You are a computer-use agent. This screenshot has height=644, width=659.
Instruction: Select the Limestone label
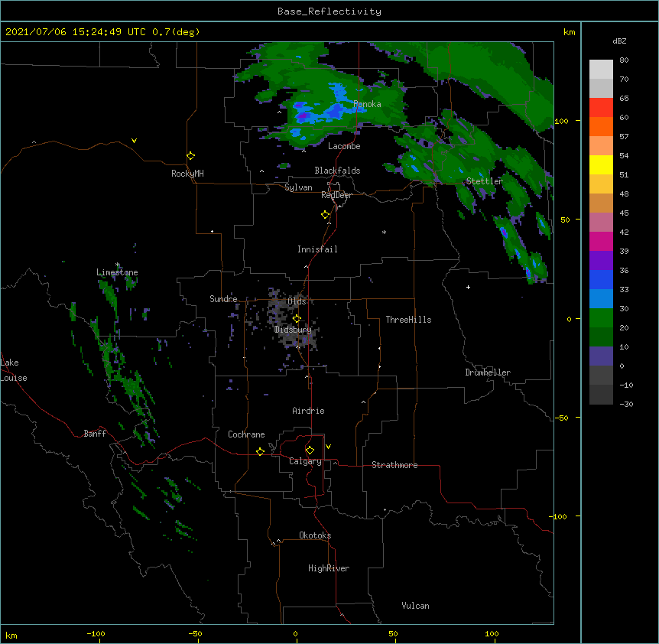pyautogui.click(x=117, y=272)
